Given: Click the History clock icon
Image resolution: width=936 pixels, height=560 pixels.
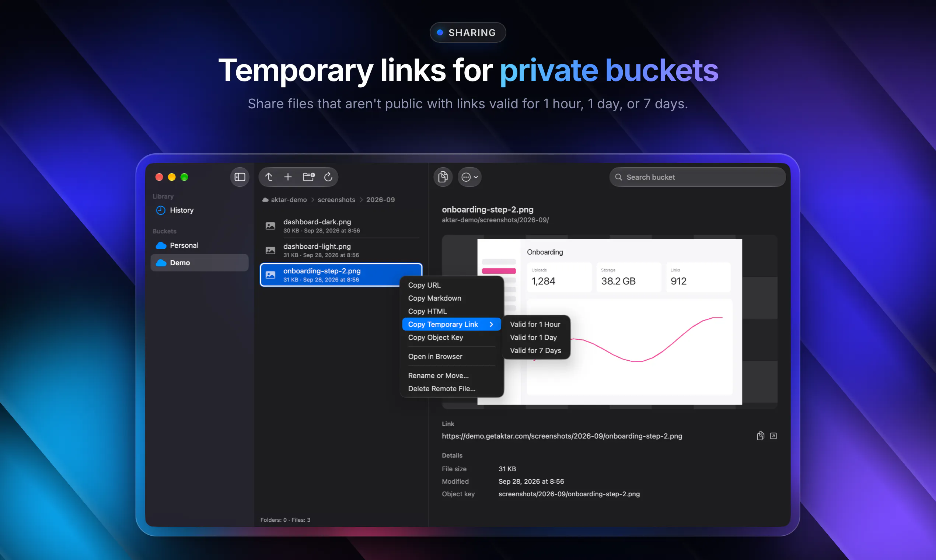Looking at the screenshot, I should pos(161,210).
